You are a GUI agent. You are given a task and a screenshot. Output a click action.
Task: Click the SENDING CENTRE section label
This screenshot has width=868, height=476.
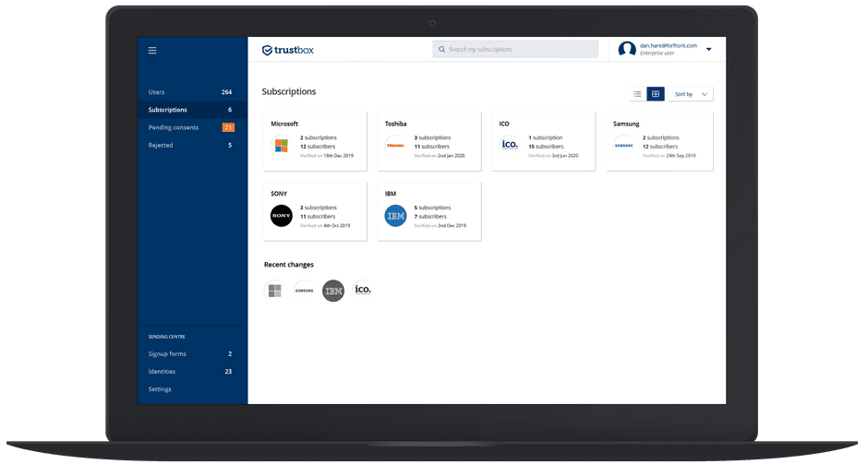[166, 337]
